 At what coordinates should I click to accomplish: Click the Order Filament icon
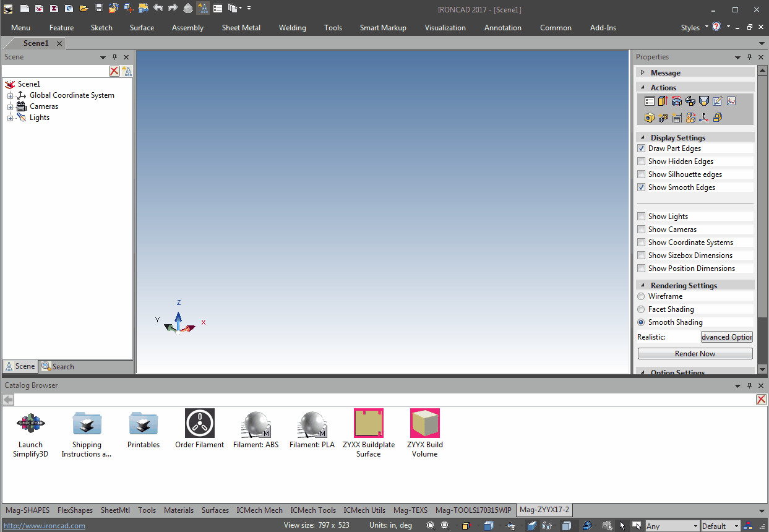[x=199, y=424]
